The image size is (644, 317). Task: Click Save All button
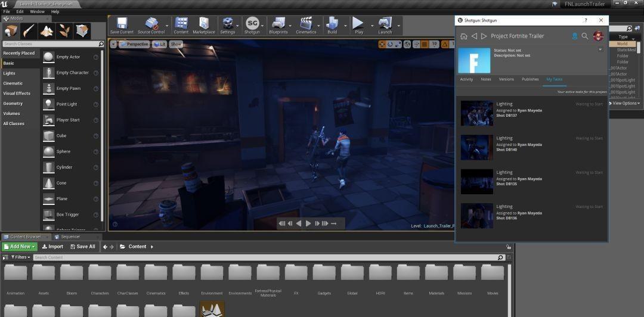(82, 247)
